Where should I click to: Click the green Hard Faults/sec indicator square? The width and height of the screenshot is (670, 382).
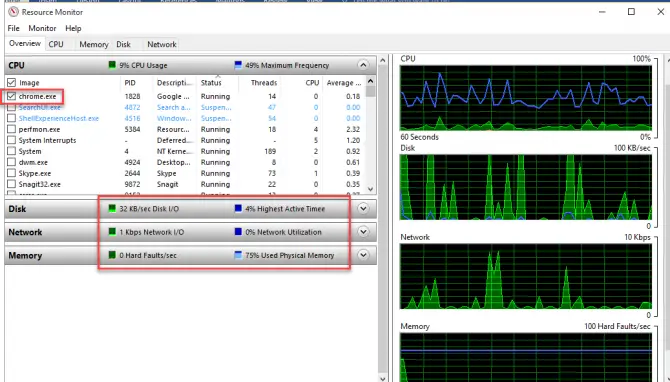[112, 255]
